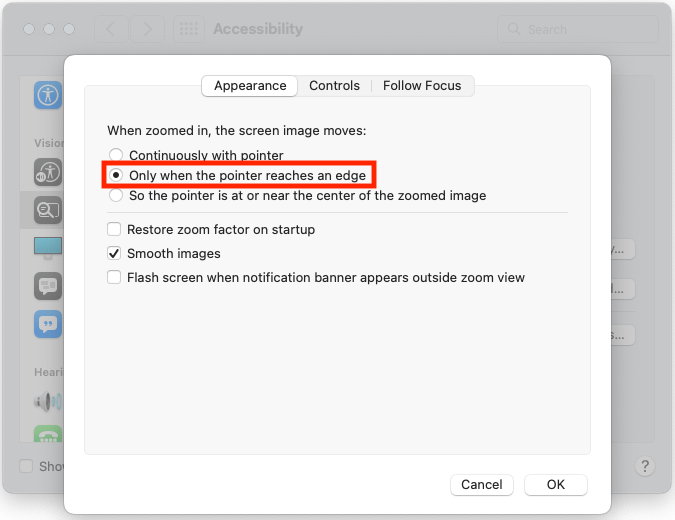675x520 pixels.
Task: Go back with the toolbar back arrow
Action: [x=110, y=29]
